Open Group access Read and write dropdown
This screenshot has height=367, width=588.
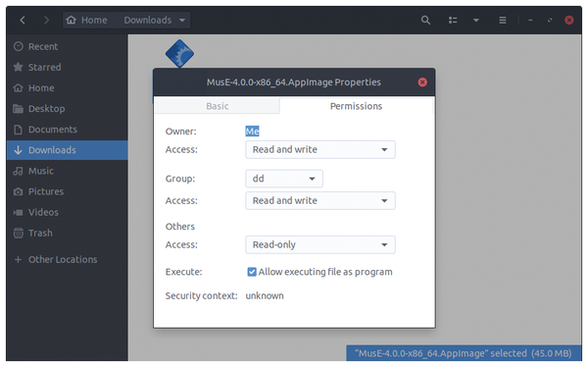[320, 200]
